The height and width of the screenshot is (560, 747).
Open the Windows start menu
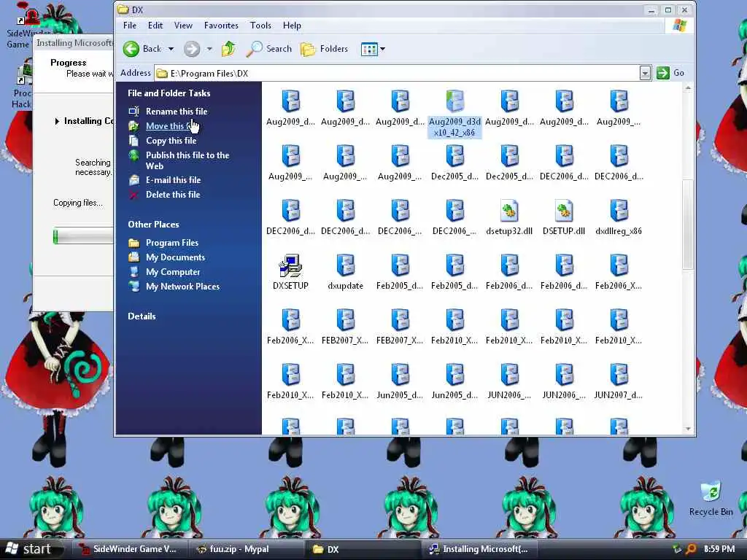click(x=31, y=549)
